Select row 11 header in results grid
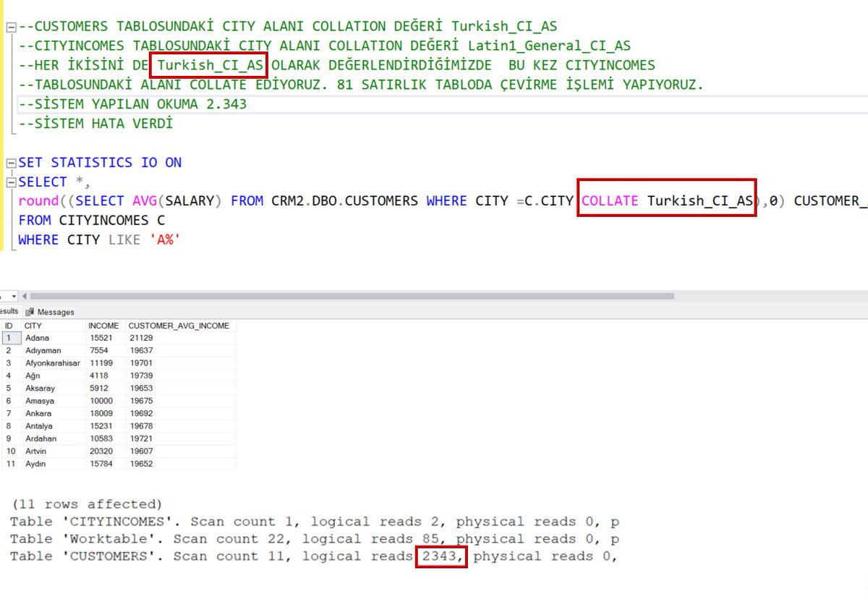The width and height of the screenshot is (868, 602). [11, 464]
